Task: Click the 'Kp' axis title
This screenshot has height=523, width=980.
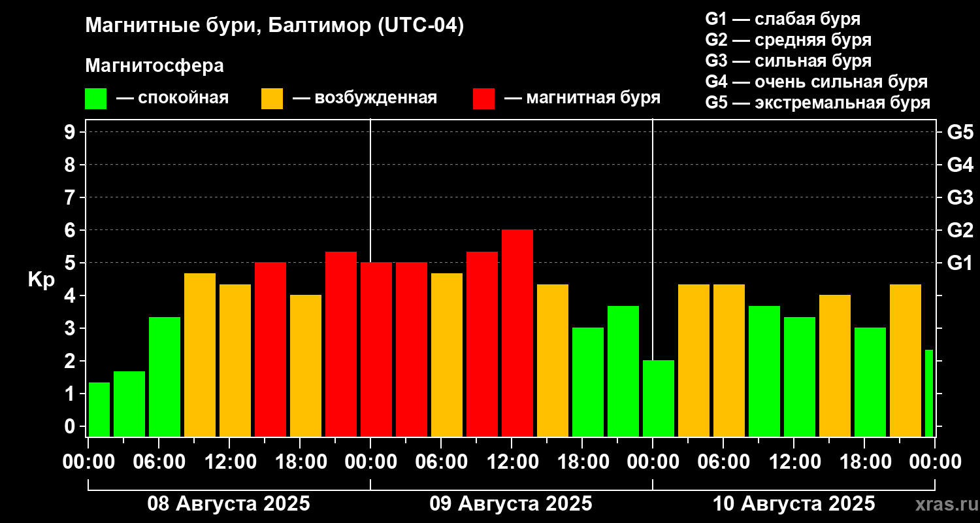Action: (41, 279)
